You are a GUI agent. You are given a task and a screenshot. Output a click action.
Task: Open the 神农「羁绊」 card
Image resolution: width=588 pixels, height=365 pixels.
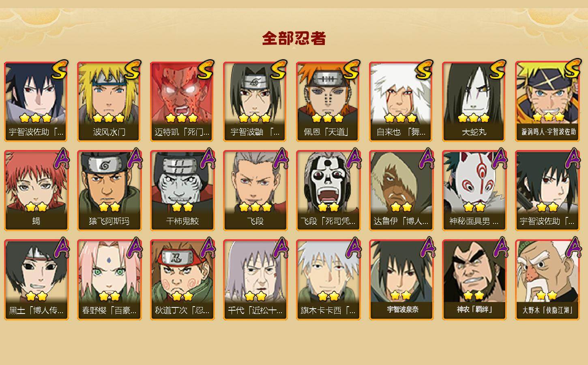[x=474, y=280]
